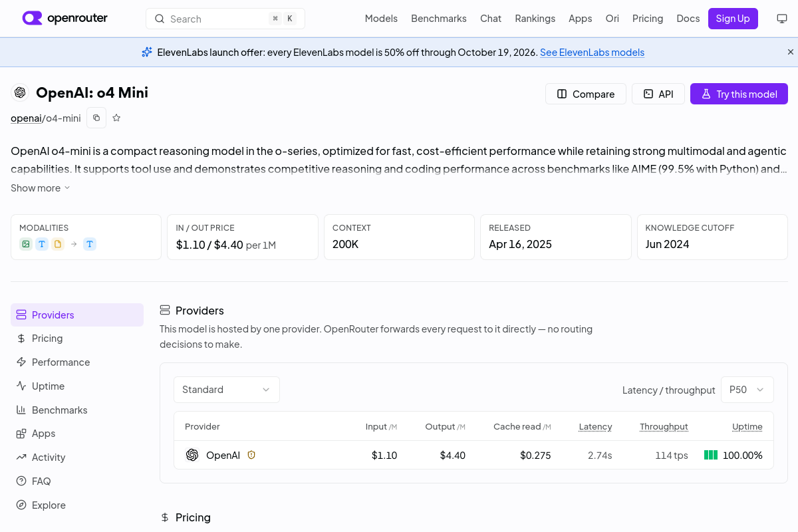Click the OpenRouter logo icon
This screenshot has height=532, width=798.
tap(32, 18)
